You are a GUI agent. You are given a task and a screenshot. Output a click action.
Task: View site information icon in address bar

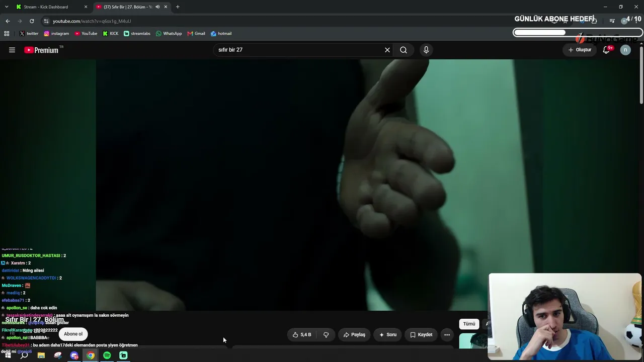pyautogui.click(x=46, y=21)
